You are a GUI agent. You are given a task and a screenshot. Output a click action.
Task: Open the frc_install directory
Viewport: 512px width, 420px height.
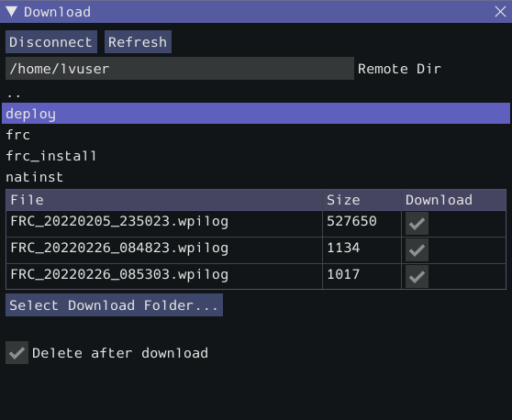point(256,156)
